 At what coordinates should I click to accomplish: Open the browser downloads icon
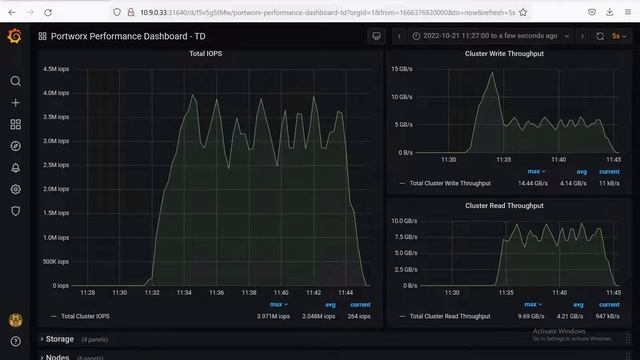(x=609, y=12)
